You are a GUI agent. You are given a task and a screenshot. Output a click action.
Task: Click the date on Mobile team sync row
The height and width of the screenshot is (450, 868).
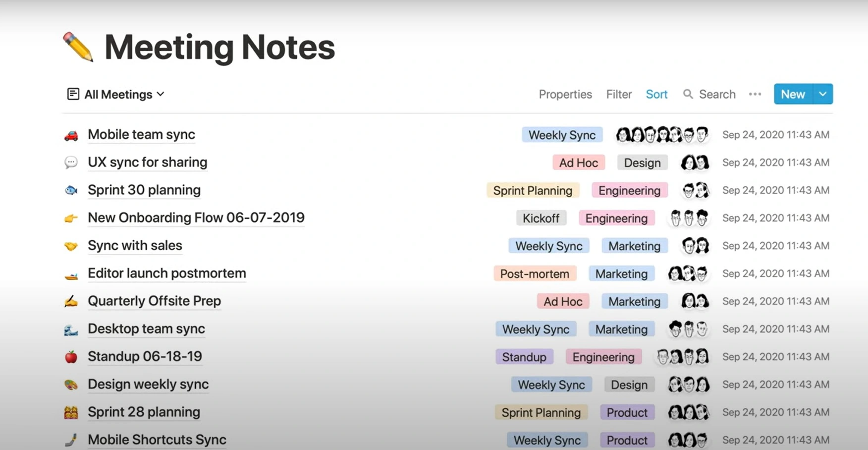pyautogui.click(x=776, y=135)
